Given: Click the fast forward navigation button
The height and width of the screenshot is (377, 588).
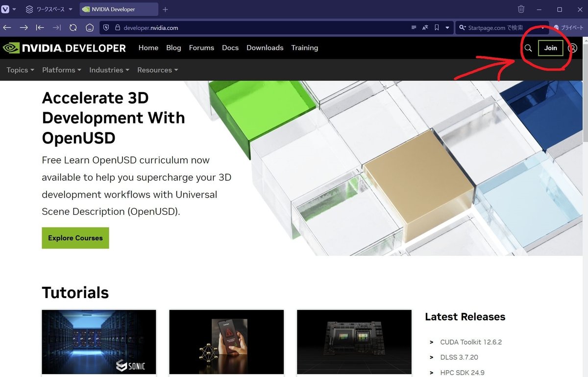Looking at the screenshot, I should (57, 28).
